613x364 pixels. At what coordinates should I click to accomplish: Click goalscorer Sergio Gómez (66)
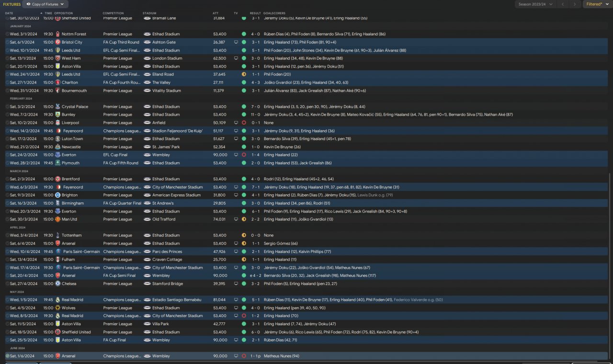(x=281, y=243)
